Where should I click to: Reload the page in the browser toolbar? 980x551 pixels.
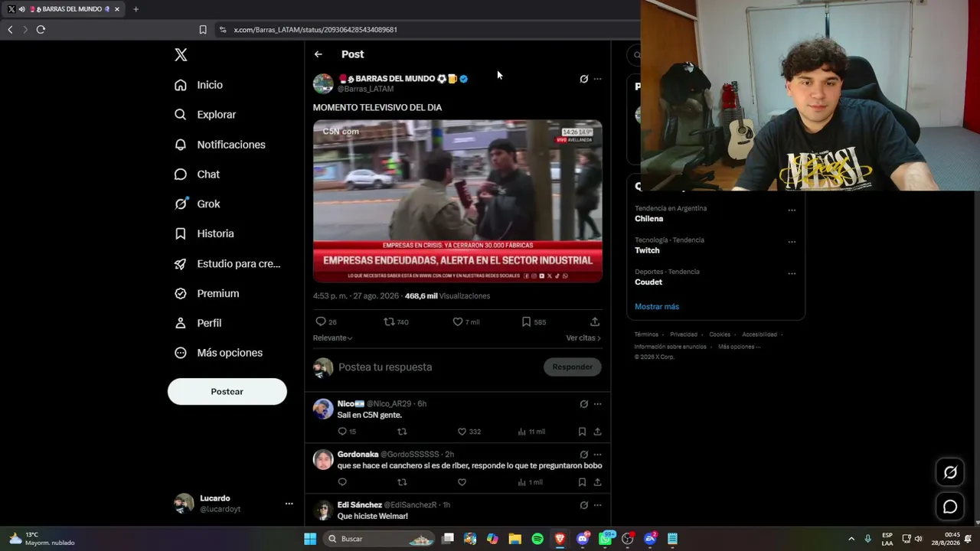(41, 30)
